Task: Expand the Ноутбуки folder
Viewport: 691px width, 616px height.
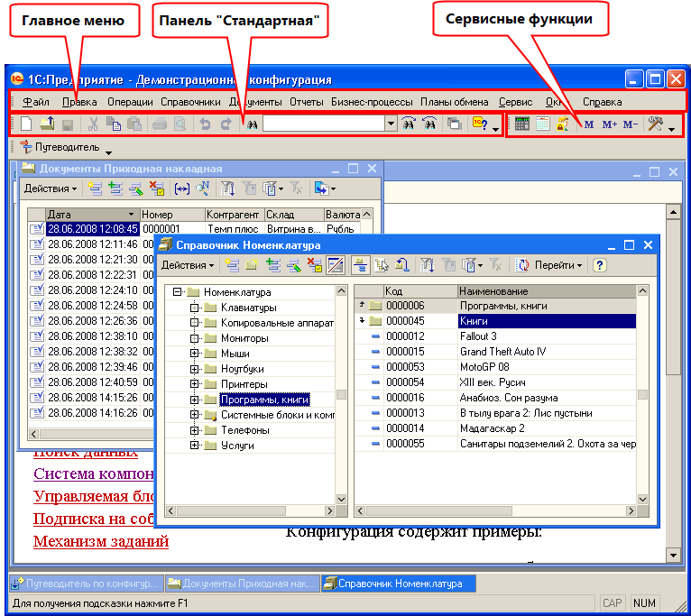Action: coord(194,369)
